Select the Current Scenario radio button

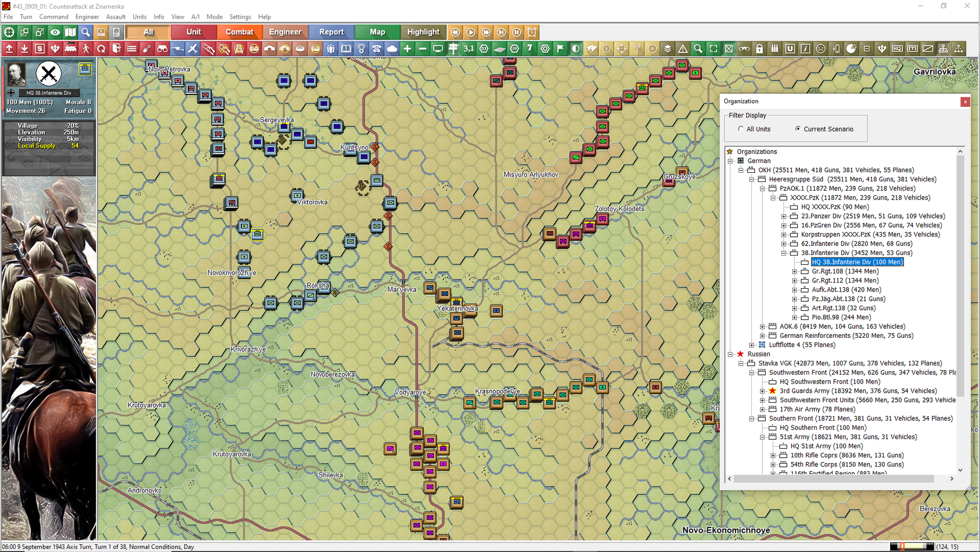pyautogui.click(x=798, y=129)
